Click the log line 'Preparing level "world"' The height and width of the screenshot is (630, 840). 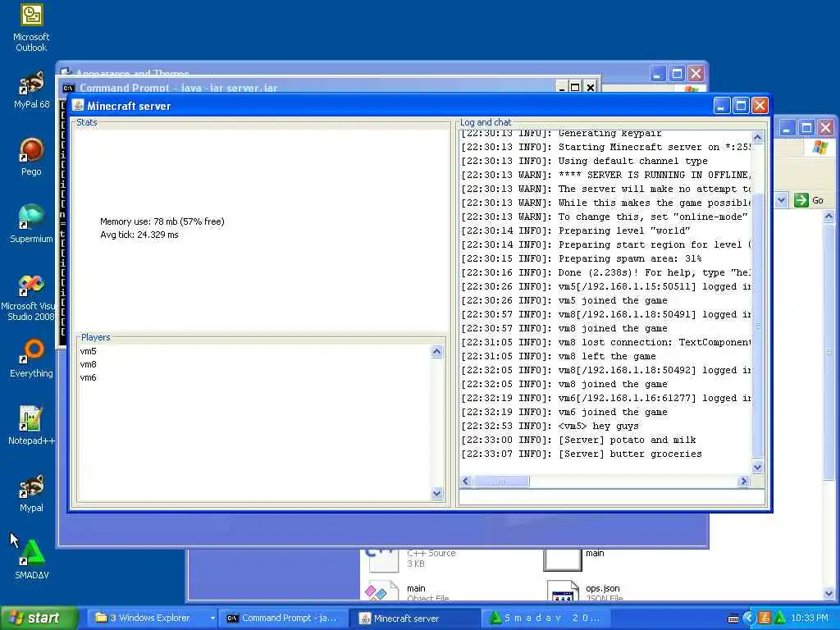click(x=624, y=231)
